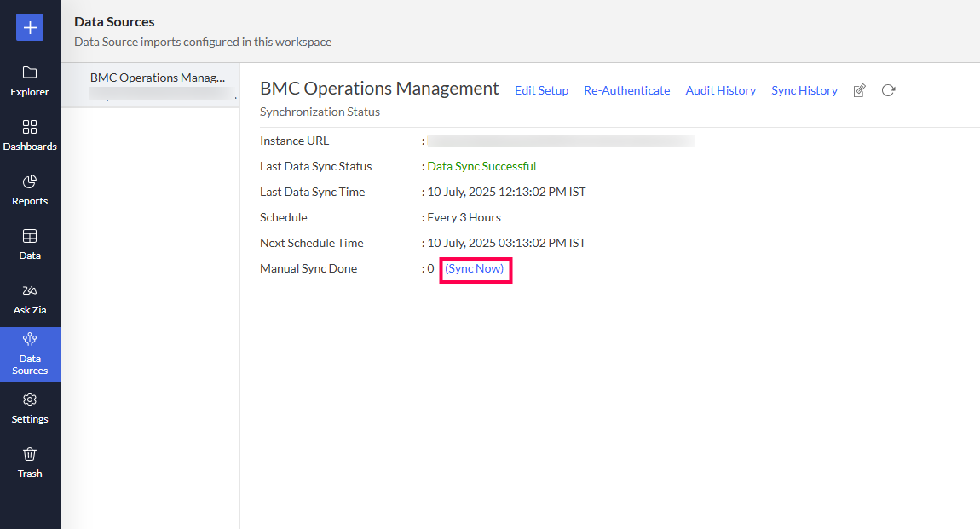Click the Re-Authenticate link
Viewport: 980px width, 529px height.
click(x=626, y=90)
